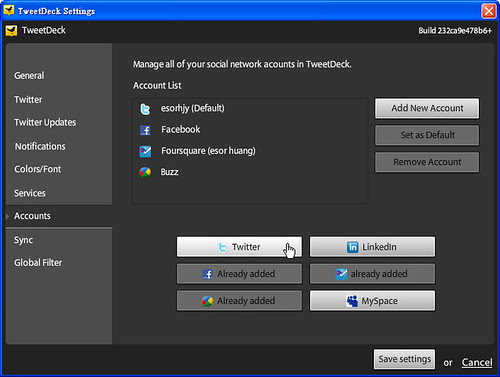Screen dimensions: 500x377
Task: Click the Set as Default button
Action: coord(427,135)
